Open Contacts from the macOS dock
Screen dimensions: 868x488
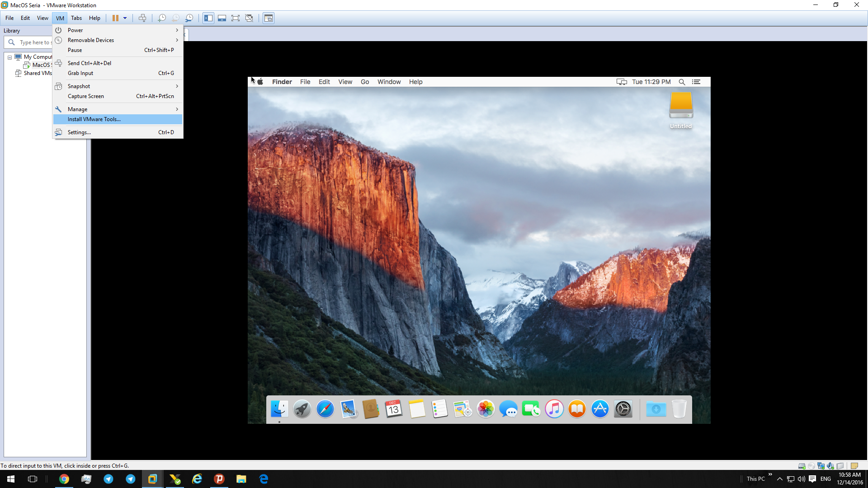coord(371,409)
